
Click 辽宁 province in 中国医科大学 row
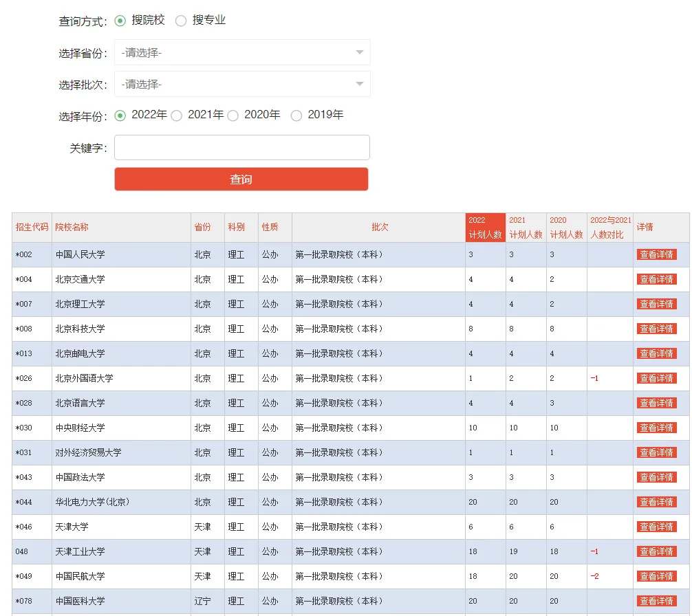tap(202, 601)
